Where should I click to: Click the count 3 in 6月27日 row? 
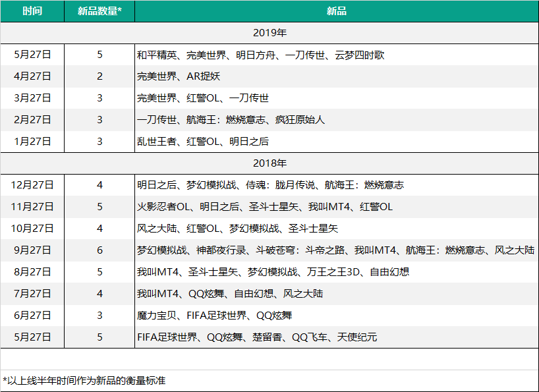(99, 316)
